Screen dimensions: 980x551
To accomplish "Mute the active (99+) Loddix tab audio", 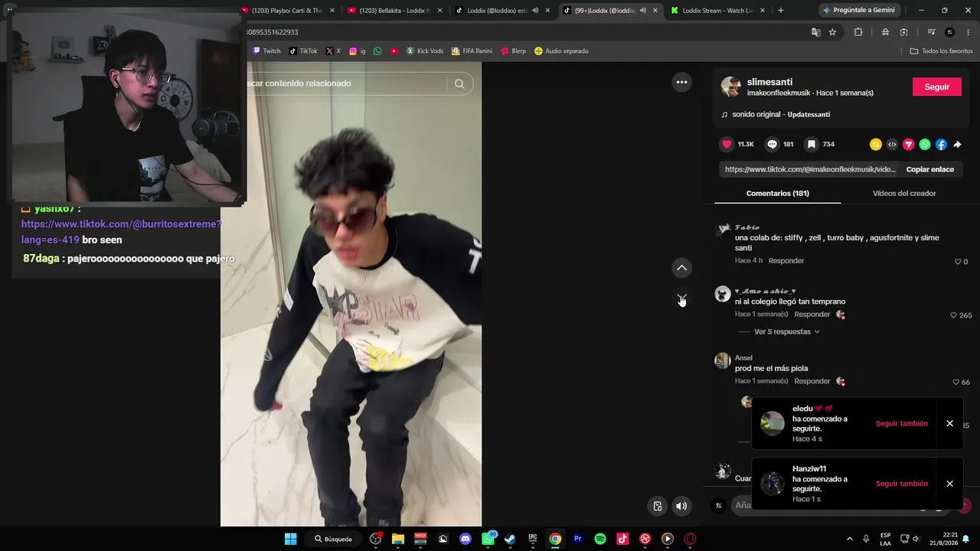I will 643,11.
